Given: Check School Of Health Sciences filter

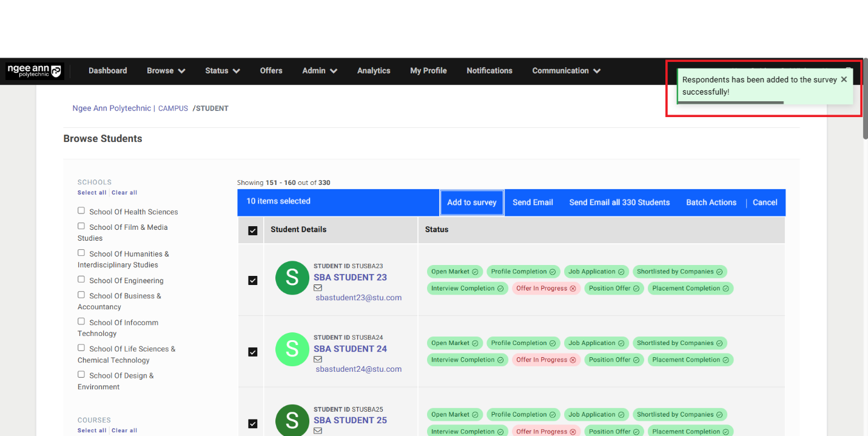Looking at the screenshot, I should (81, 210).
